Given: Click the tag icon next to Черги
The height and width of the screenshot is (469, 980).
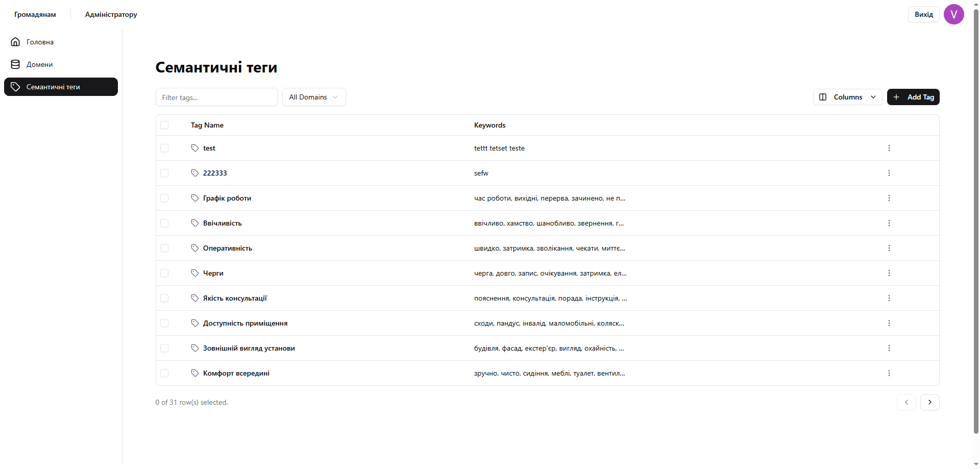Looking at the screenshot, I should click(194, 273).
